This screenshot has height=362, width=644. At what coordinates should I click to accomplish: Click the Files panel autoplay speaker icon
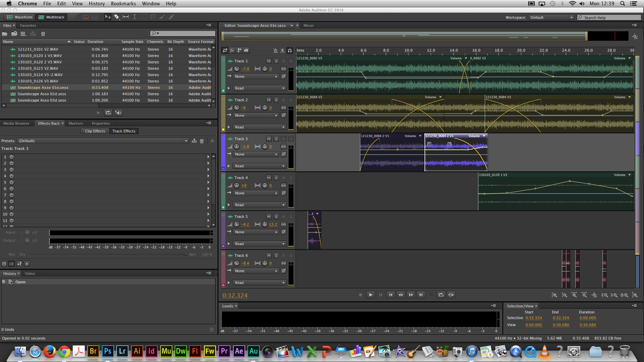tap(118, 113)
